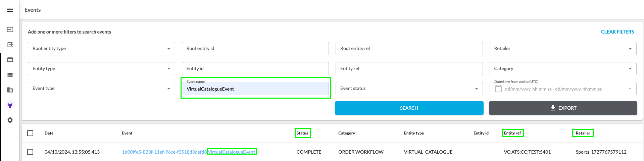Click the Entity ref input field
Viewport: 644px width, 161px height.
(x=409, y=68)
